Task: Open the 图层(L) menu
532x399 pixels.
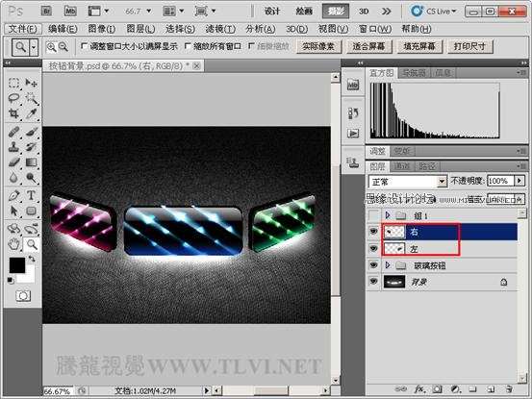Action: [140, 29]
